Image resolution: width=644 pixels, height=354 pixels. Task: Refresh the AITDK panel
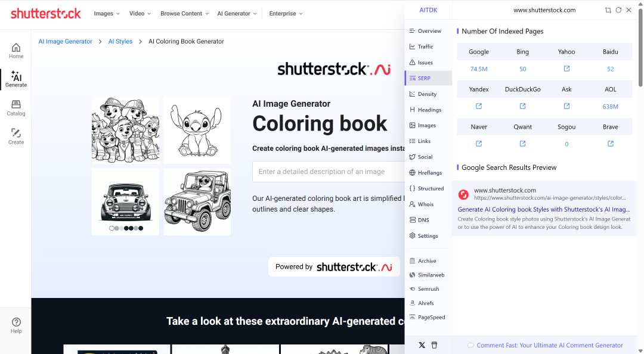(618, 10)
